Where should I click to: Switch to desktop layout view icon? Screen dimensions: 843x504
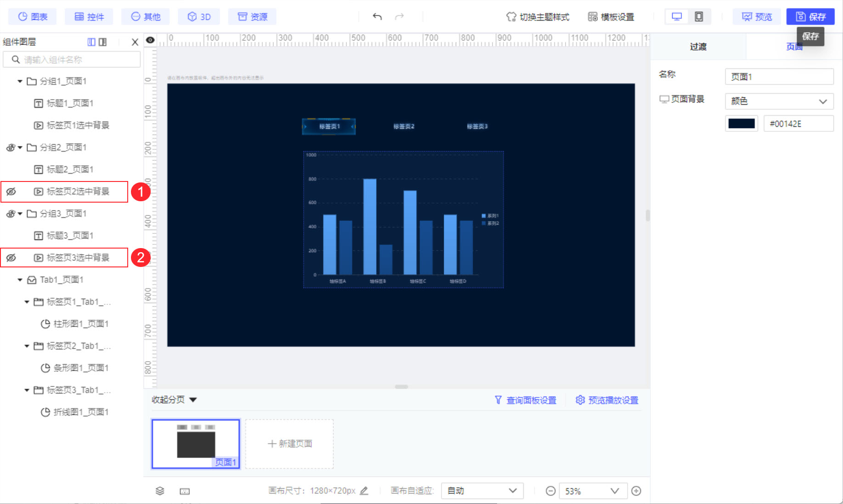(x=677, y=17)
